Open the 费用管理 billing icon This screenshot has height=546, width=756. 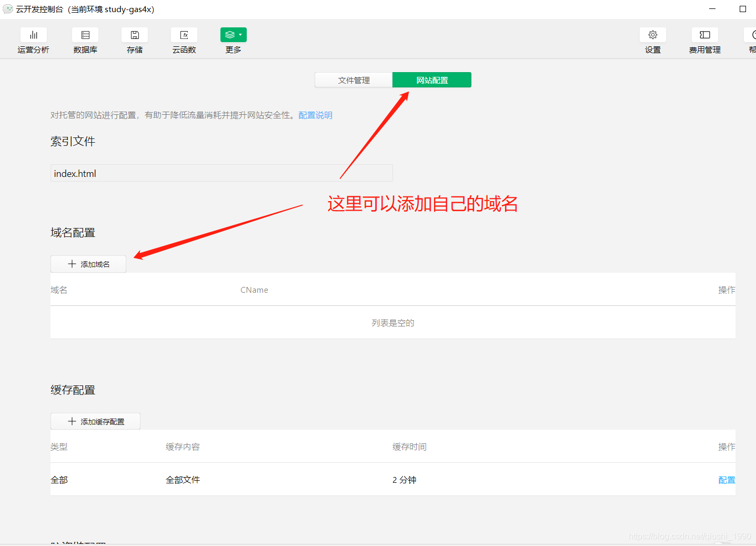tap(705, 35)
